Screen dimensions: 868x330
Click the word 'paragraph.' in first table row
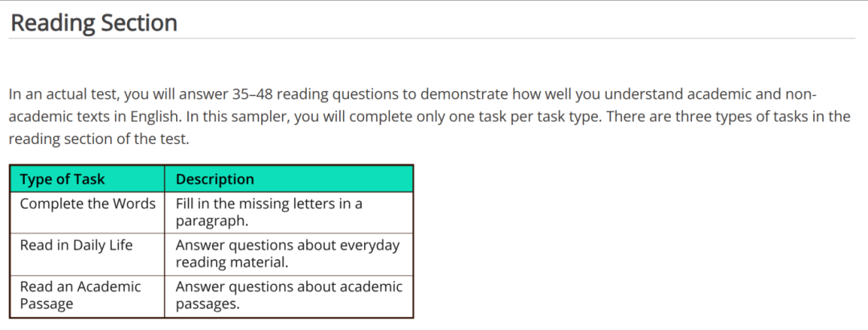211,222
